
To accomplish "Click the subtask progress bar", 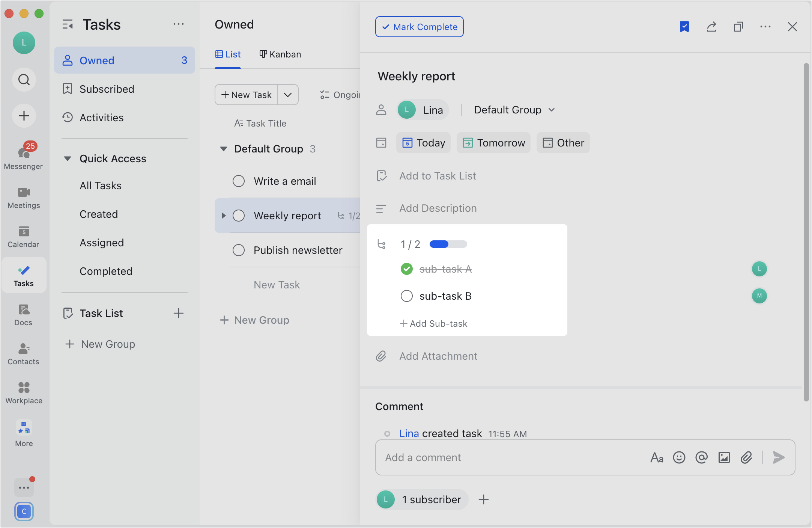I will pos(448,244).
